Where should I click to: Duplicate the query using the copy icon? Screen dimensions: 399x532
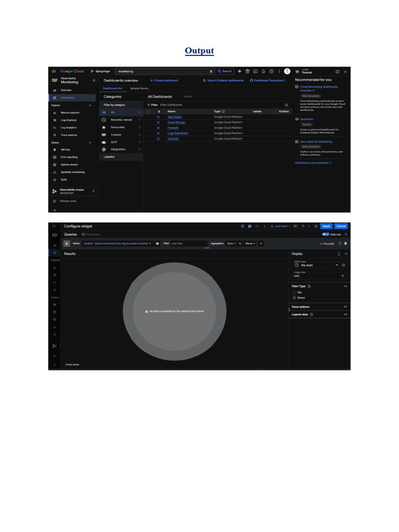[x=340, y=243]
